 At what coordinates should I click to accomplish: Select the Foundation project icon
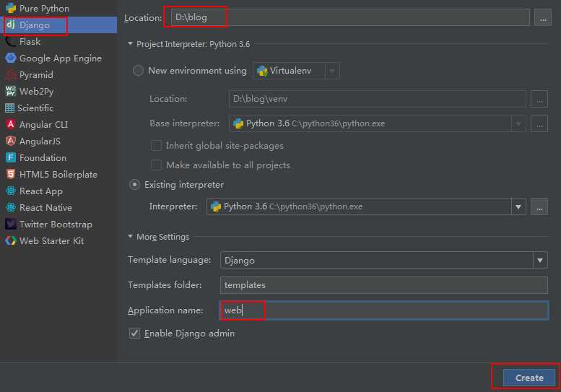point(11,157)
